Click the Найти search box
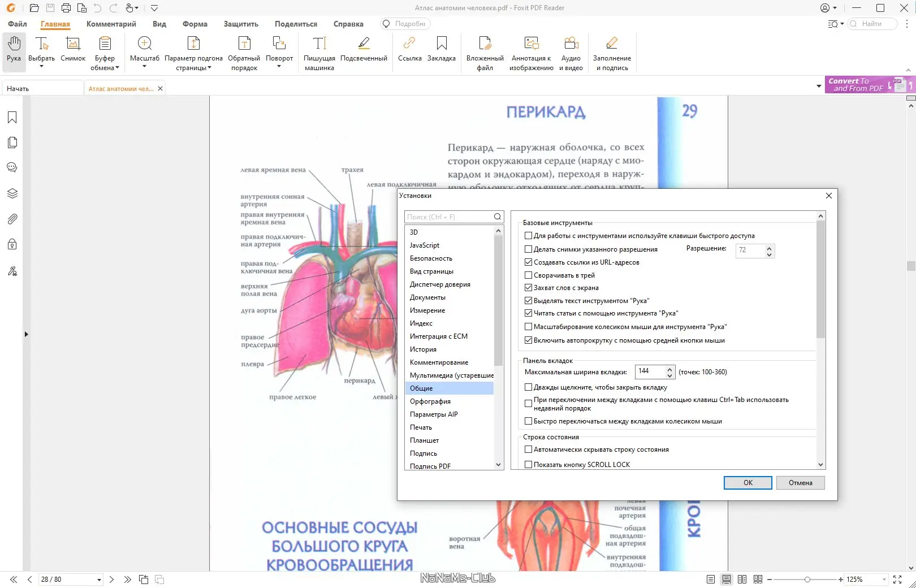 pyautogui.click(x=872, y=24)
